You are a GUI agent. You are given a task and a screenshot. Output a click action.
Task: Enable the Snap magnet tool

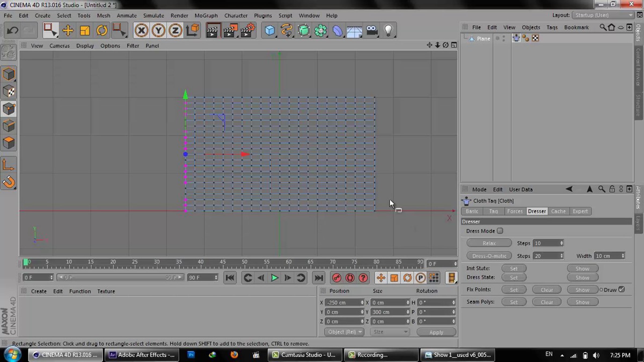pos(9,182)
